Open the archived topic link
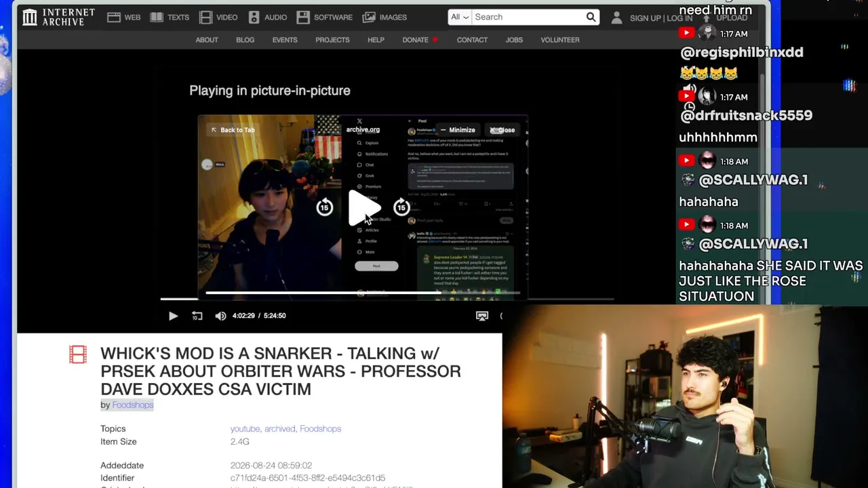Screen dimensions: 868x488 point(280,429)
